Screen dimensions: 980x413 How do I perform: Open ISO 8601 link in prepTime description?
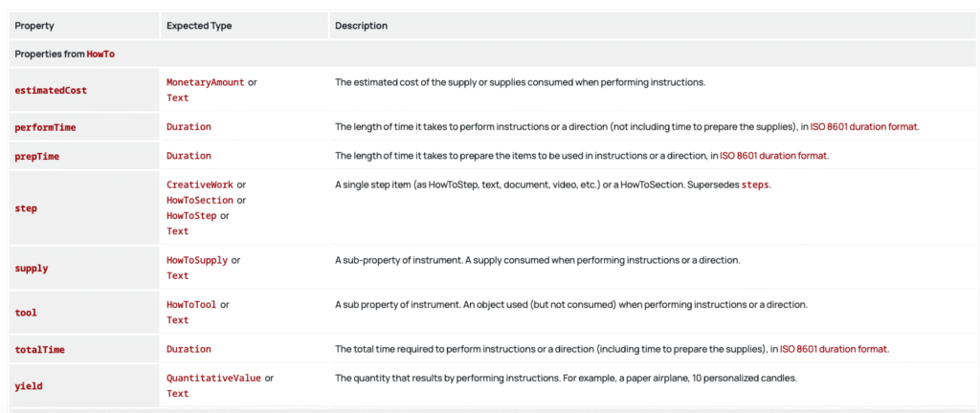pos(773,155)
